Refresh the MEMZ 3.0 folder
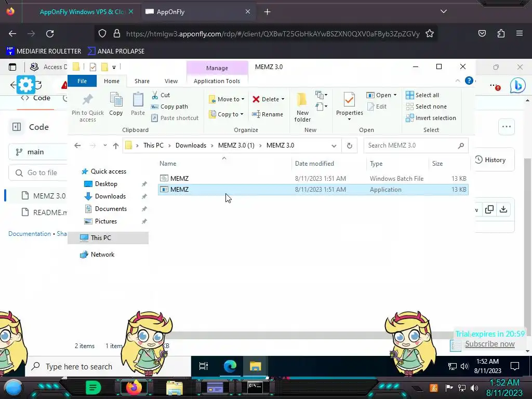 pyautogui.click(x=350, y=145)
